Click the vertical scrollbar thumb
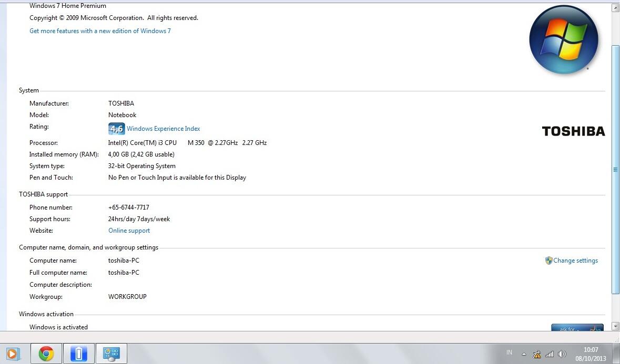 615,169
